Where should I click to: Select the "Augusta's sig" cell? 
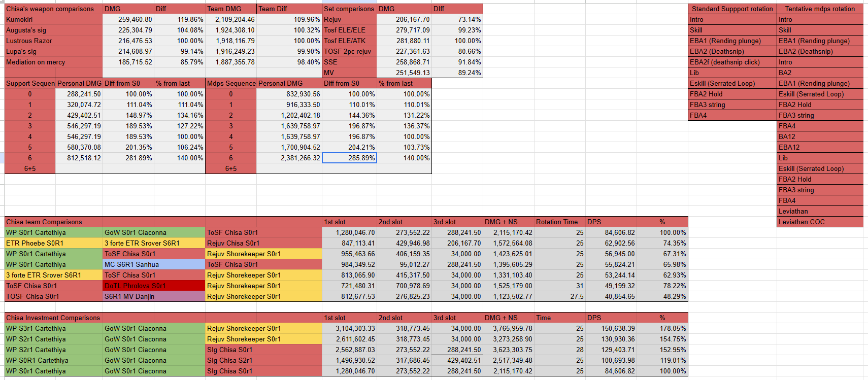tap(54, 30)
